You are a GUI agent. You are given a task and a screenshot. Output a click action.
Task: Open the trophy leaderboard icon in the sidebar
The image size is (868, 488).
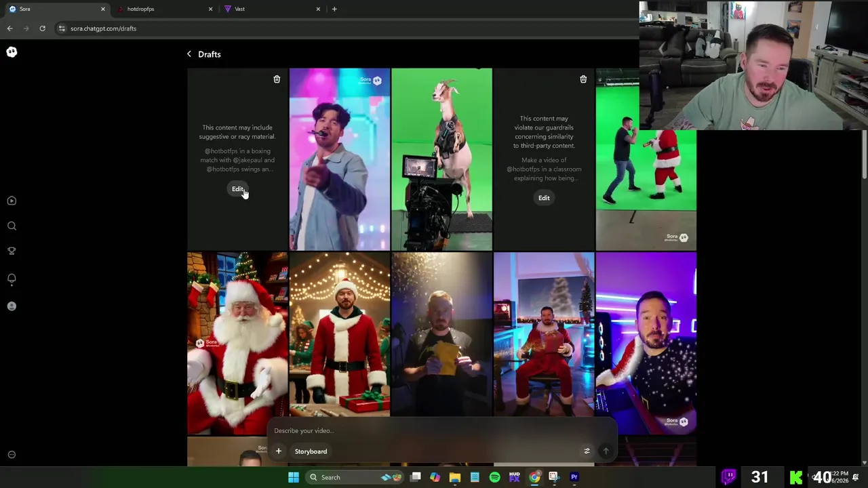click(12, 251)
